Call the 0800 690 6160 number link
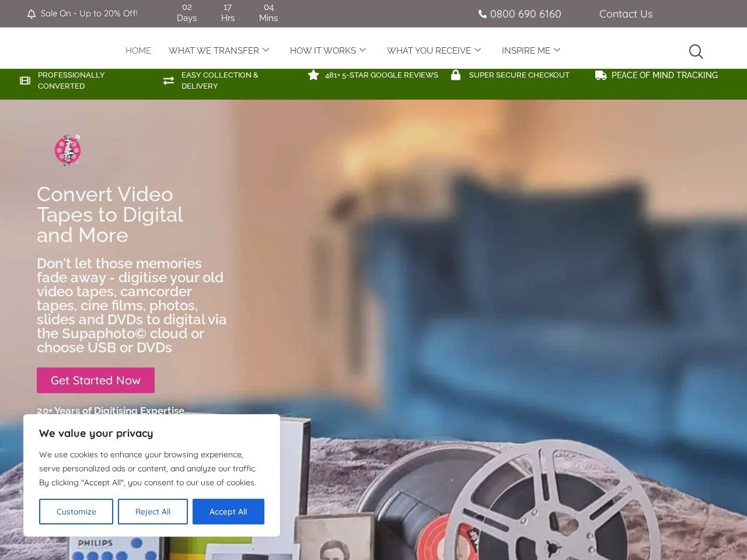The width and height of the screenshot is (747, 560). pyautogui.click(x=525, y=14)
